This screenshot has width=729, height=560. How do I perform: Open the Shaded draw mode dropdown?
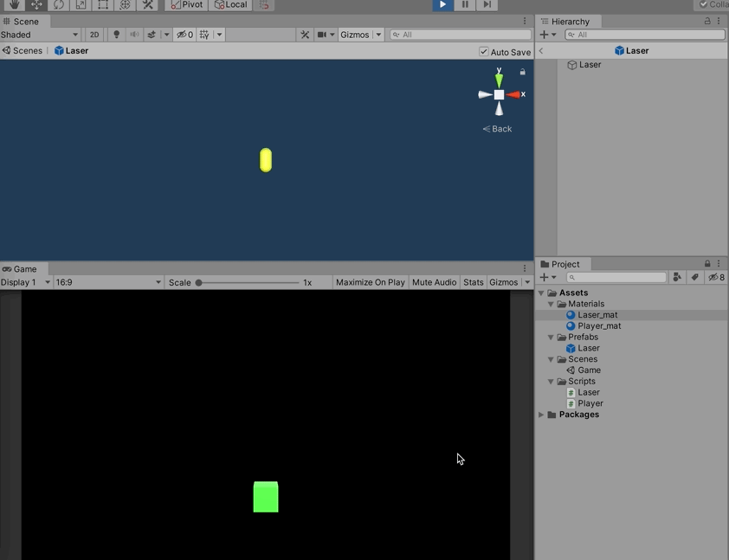tap(39, 35)
